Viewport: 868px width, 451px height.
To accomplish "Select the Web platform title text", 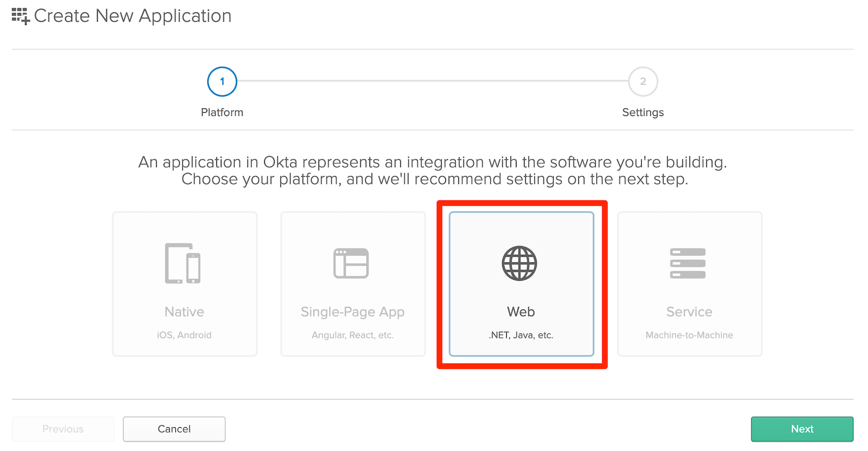I will tap(521, 312).
